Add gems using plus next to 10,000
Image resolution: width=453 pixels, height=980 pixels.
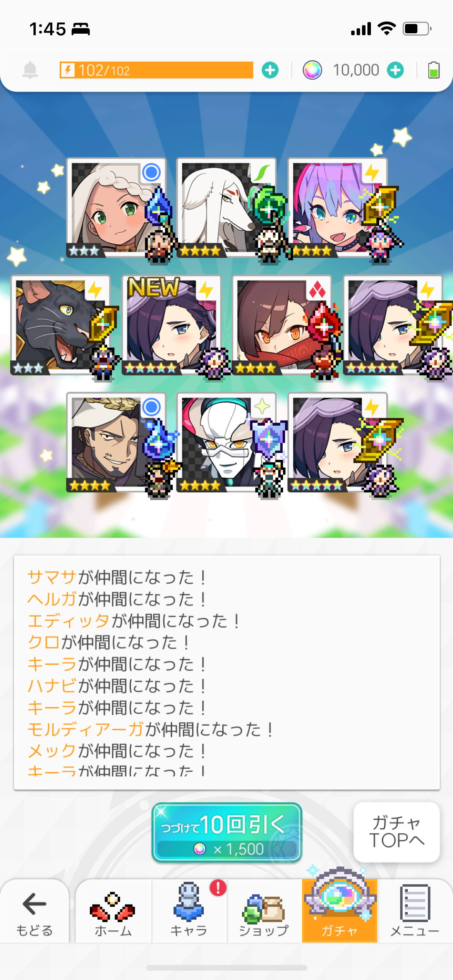395,70
